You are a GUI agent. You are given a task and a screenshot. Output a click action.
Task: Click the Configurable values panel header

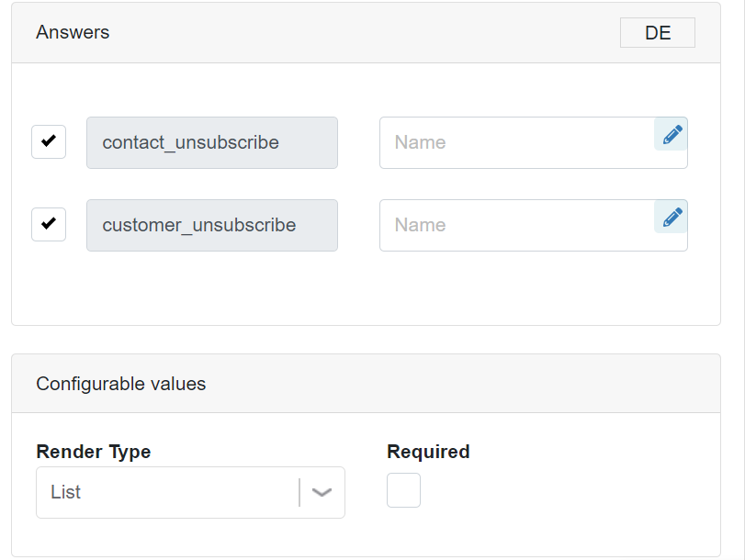[366, 384]
